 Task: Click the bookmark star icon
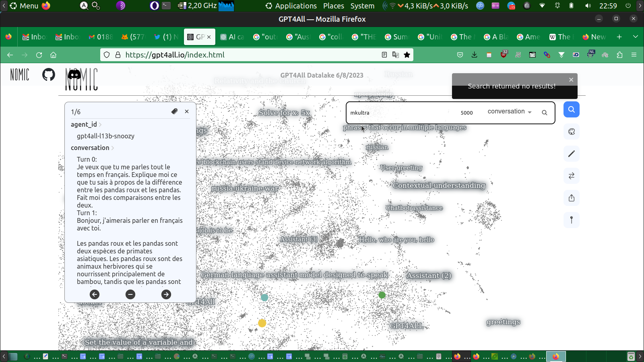click(407, 55)
